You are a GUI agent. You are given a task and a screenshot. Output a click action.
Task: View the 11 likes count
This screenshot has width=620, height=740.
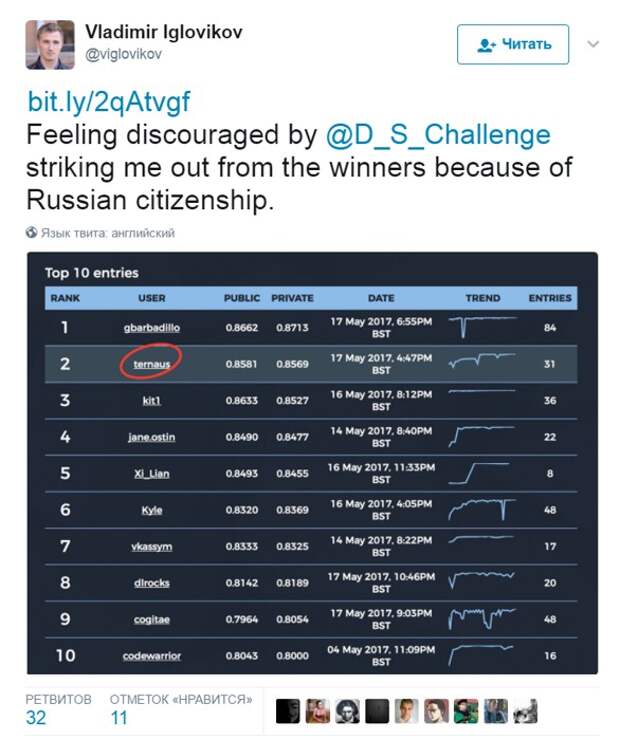pyautogui.click(x=119, y=718)
